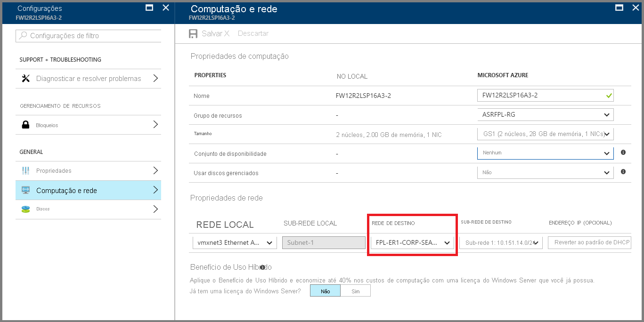The width and height of the screenshot is (644, 322).
Task: Click the Propriedades sliders icon
Action: (26, 170)
